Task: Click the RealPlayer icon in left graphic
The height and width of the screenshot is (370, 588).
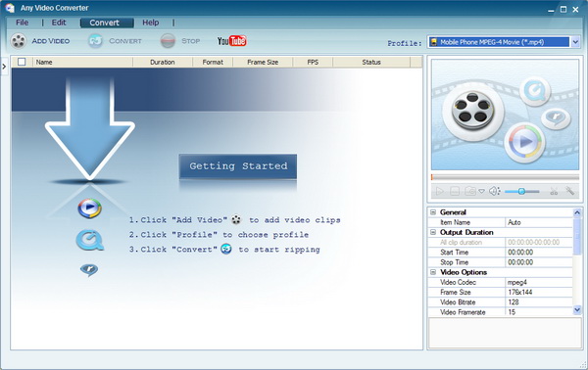Action: pos(89,269)
